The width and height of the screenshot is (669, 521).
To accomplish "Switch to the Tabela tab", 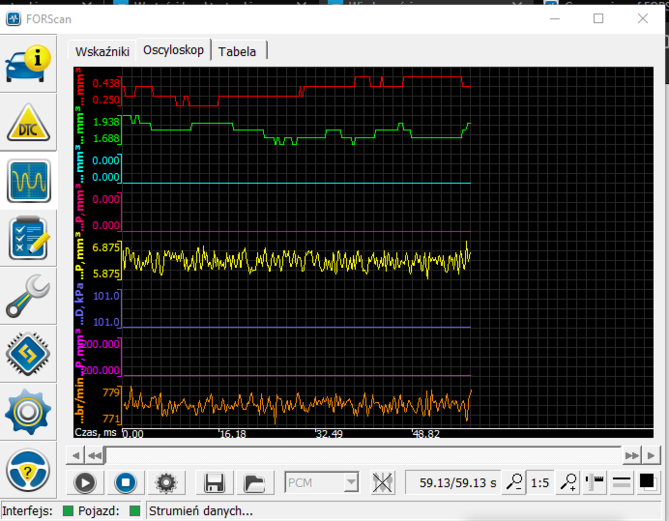I will click(237, 52).
